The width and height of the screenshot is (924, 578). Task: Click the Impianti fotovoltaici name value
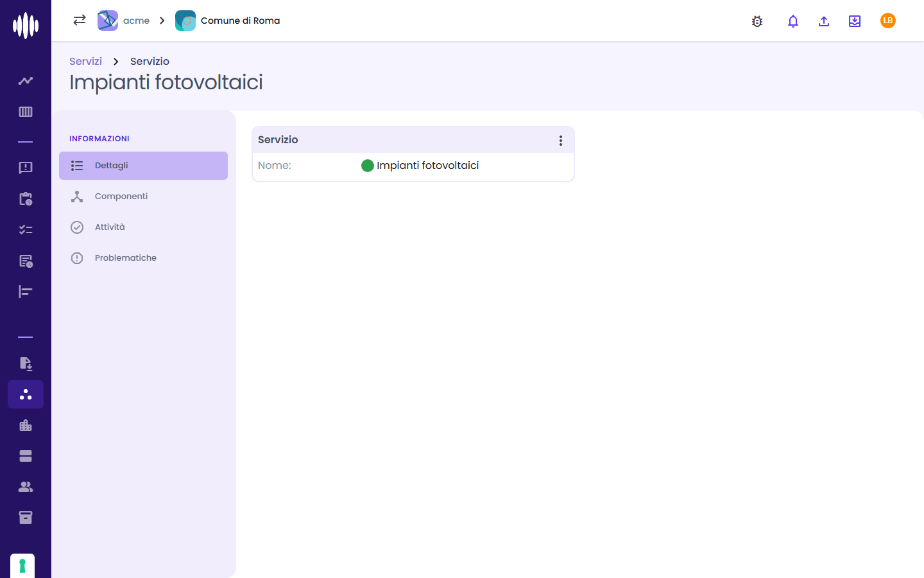coord(427,166)
